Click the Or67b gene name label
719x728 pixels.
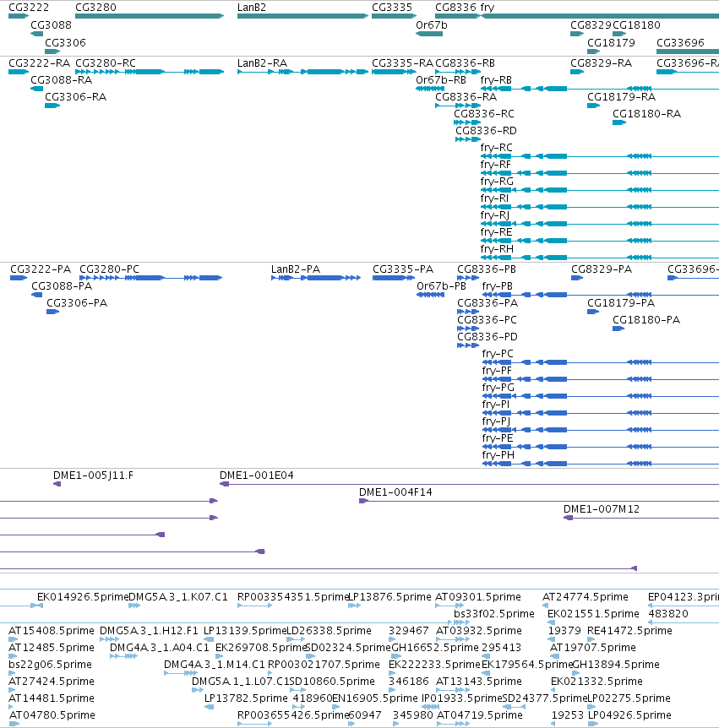click(432, 25)
